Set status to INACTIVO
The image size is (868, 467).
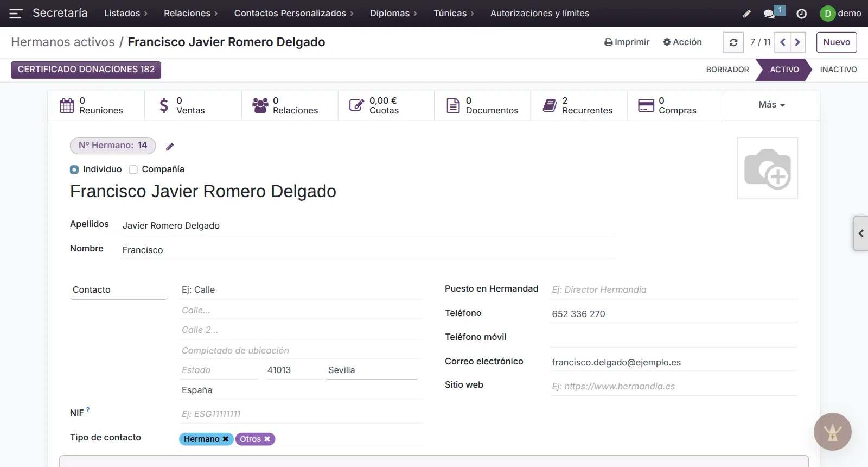point(838,70)
